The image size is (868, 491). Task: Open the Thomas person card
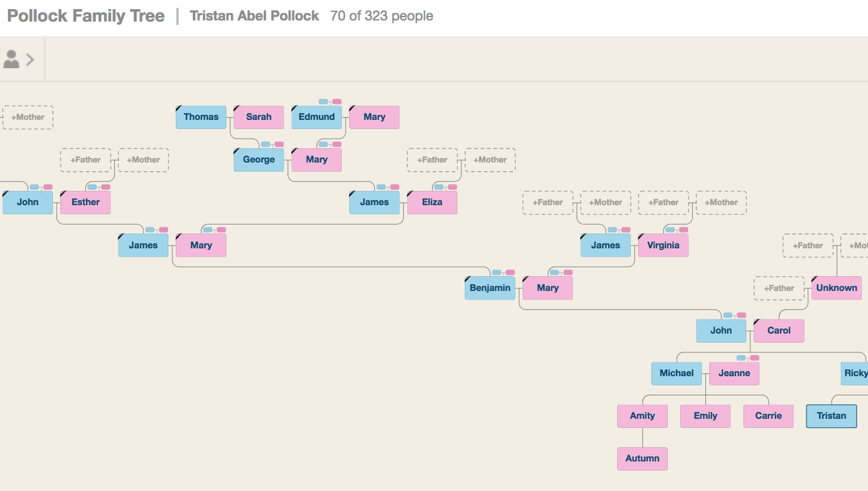[x=201, y=117]
